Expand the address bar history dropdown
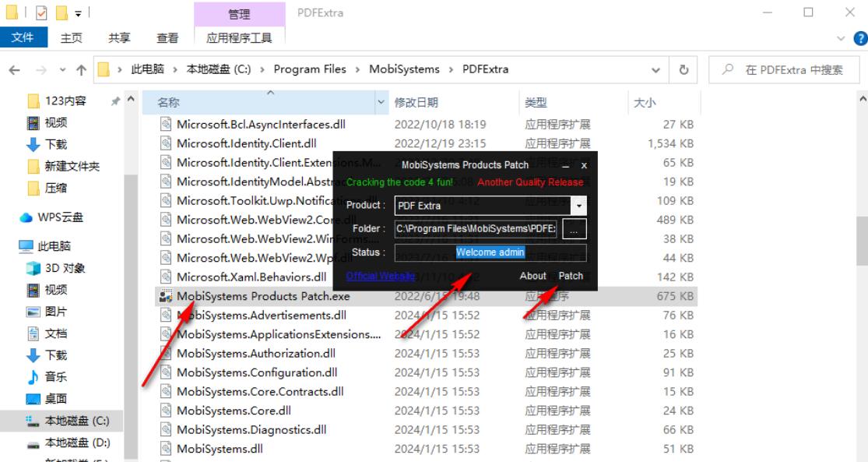 pyautogui.click(x=656, y=70)
